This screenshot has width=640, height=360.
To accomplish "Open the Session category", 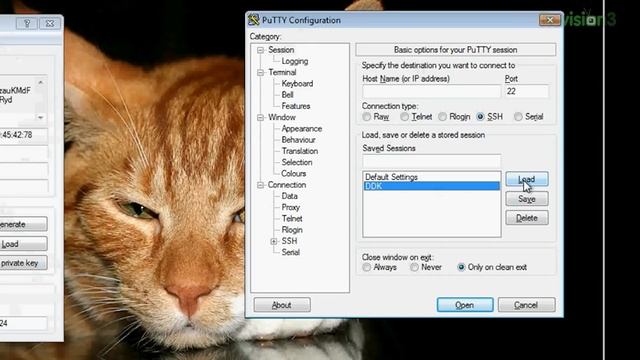I will [x=281, y=50].
